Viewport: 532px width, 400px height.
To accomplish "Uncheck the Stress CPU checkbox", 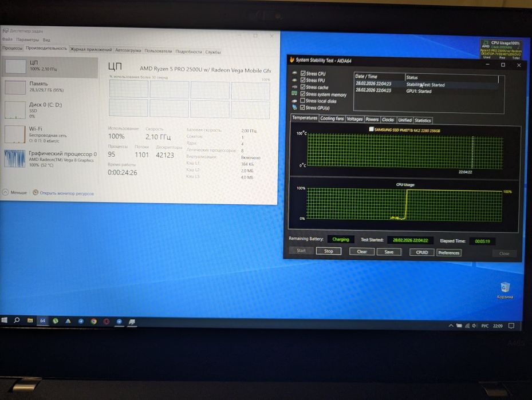I will tap(303, 73).
